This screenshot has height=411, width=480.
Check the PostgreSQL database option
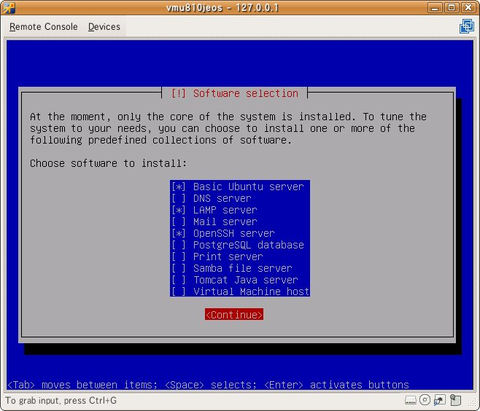click(240, 245)
